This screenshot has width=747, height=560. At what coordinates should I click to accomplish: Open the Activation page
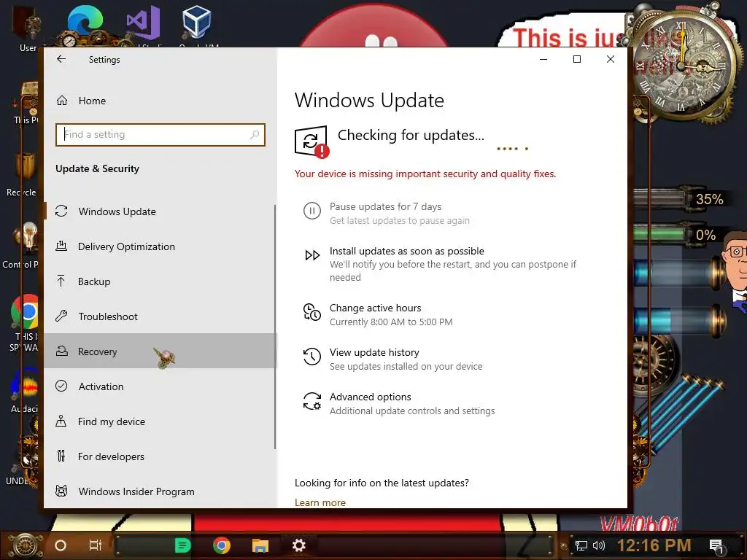coord(160,386)
